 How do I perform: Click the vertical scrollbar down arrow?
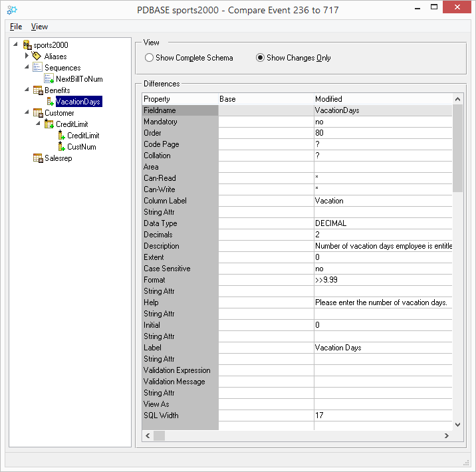point(457,425)
